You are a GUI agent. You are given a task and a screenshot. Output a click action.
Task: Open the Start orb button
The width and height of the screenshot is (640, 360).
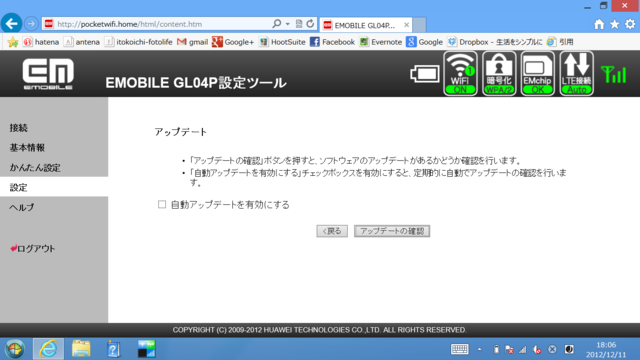pyautogui.click(x=15, y=349)
